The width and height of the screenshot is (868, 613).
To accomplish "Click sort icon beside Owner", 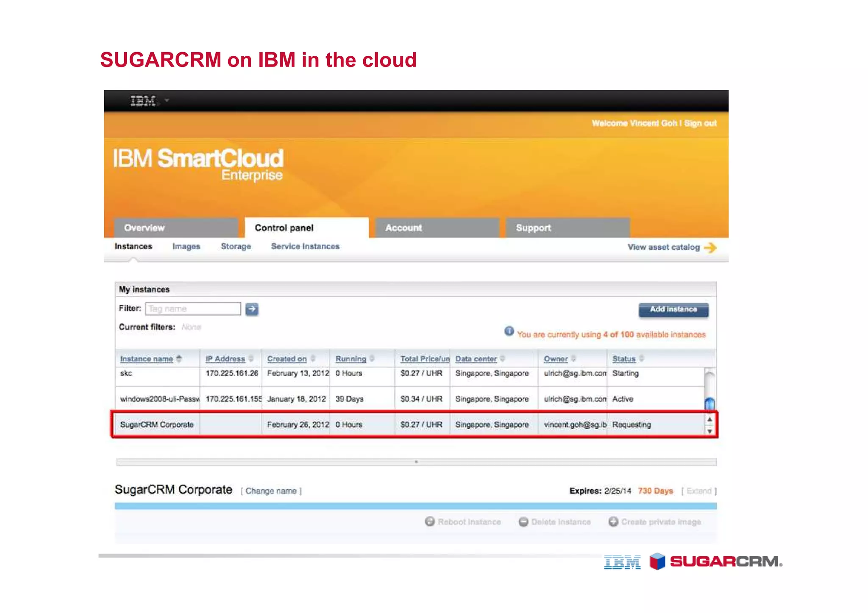I will tap(573, 359).
